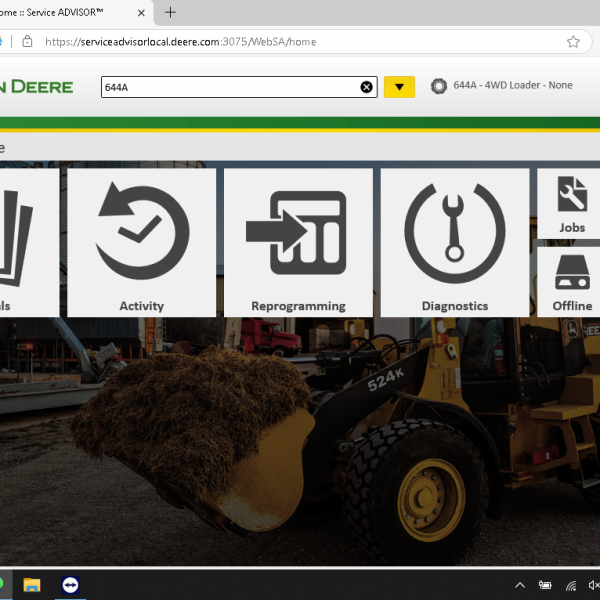Open the partially visible Manuals tile
This screenshot has height=600, width=600.
point(29,243)
